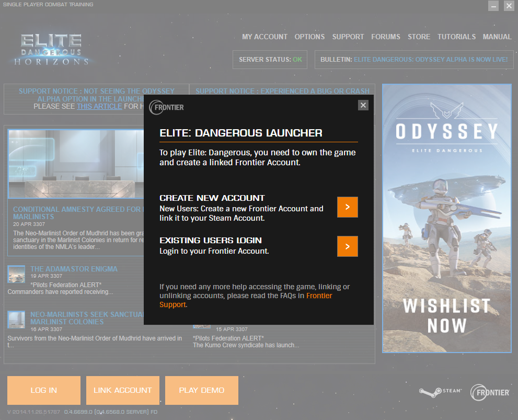Click the 'Single Player Combat Training' title text
This screenshot has height=420, width=518.
pyautogui.click(x=48, y=5)
